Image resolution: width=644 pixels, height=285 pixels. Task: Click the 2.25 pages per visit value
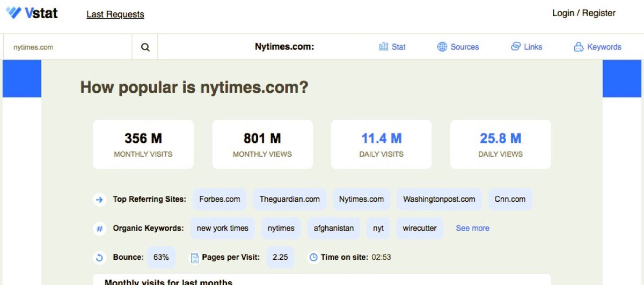pos(280,257)
